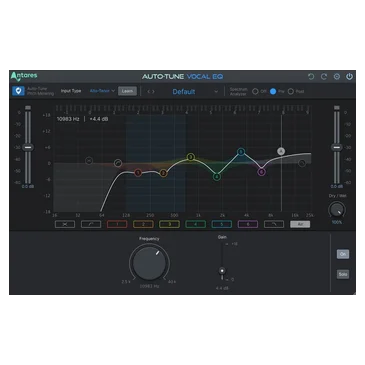Open the Default preset dropdown
The width and height of the screenshot is (365, 365).
click(x=195, y=91)
